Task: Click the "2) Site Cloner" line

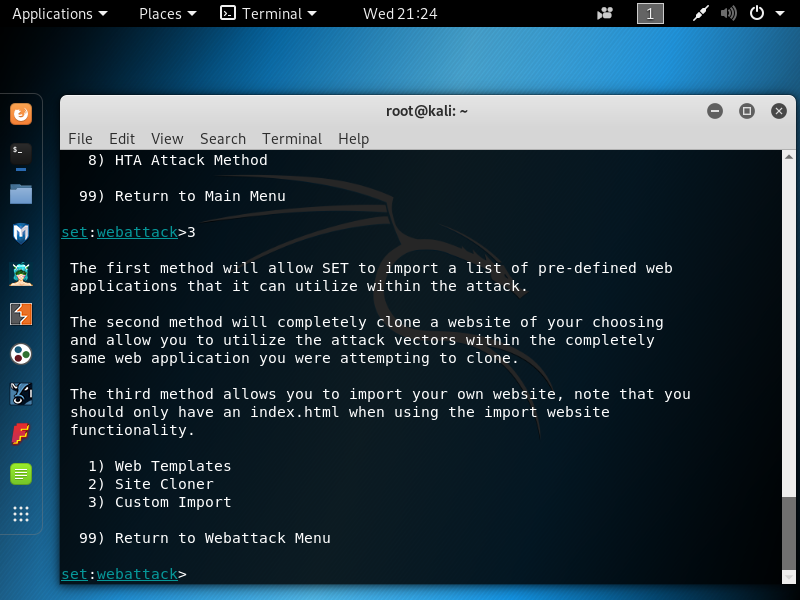Action: (x=151, y=484)
